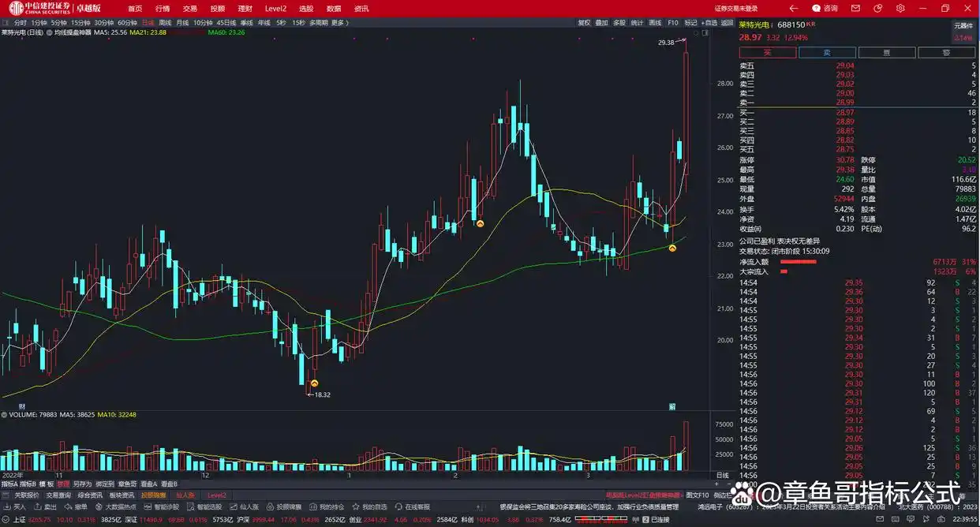Image resolution: width=980 pixels, height=527 pixels.
Task: Open 在线客服 (online service) in bottom toolbar
Action: coord(413,506)
